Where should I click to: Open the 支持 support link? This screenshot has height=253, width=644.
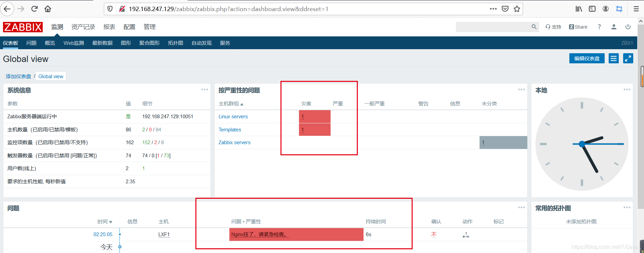[554, 27]
